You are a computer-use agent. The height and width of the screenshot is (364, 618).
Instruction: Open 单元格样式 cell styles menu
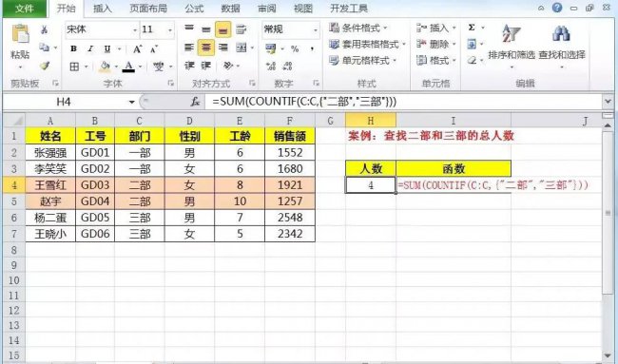(x=362, y=60)
